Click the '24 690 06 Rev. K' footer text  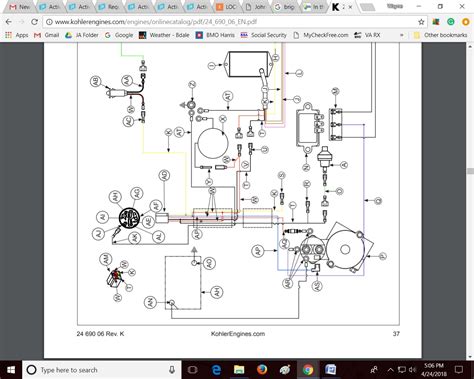(100, 334)
